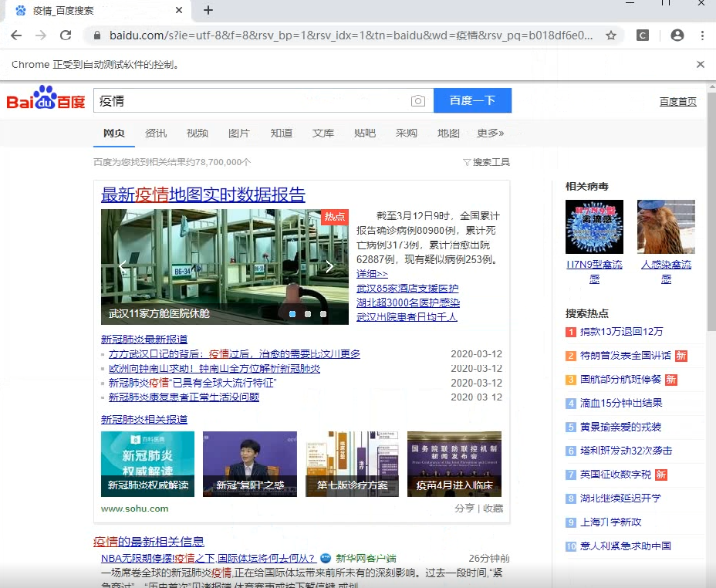Open the 欧洲向钟南山求助 news link
Image resolution: width=716 pixels, height=588 pixels.
coord(214,368)
